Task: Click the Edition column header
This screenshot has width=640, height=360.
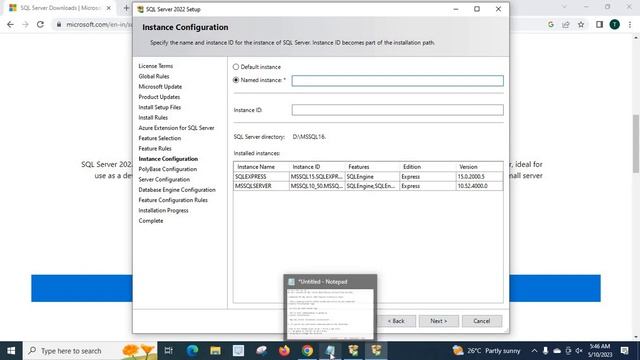Action: [x=428, y=167]
